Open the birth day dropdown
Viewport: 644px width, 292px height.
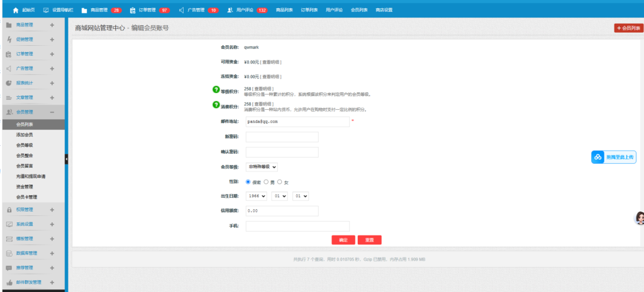[300, 196]
